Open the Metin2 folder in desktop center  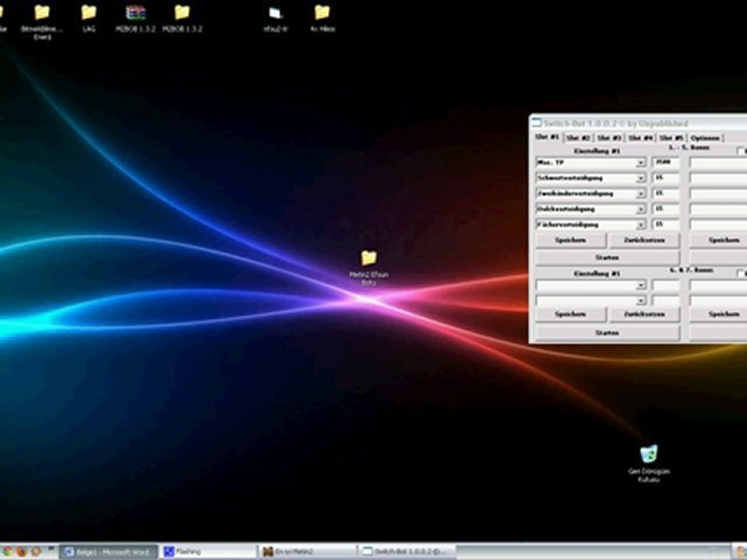tap(368, 258)
